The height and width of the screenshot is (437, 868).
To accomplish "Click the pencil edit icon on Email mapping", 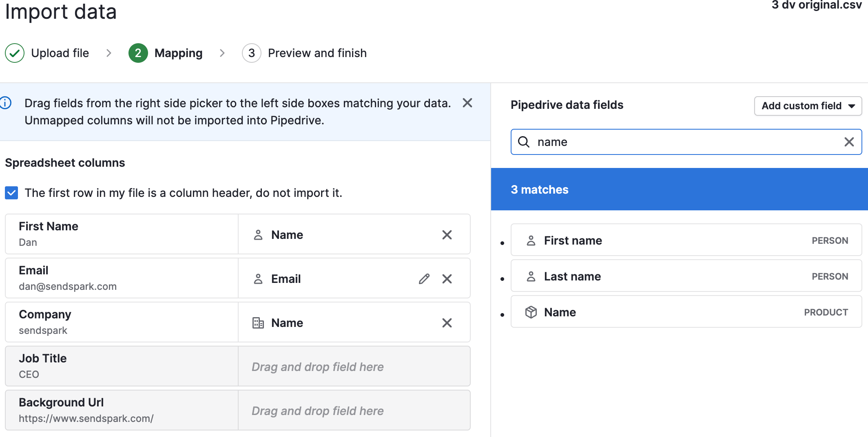I will click(424, 279).
